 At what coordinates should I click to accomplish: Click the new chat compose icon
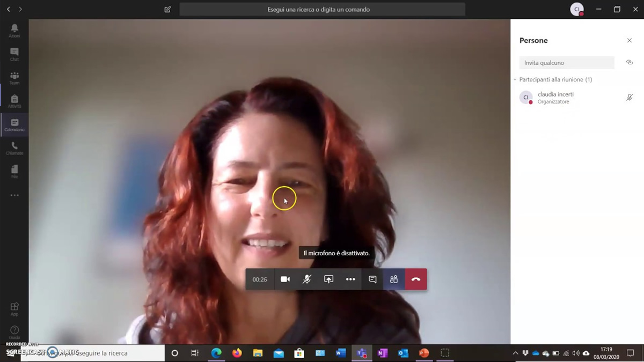(x=167, y=10)
